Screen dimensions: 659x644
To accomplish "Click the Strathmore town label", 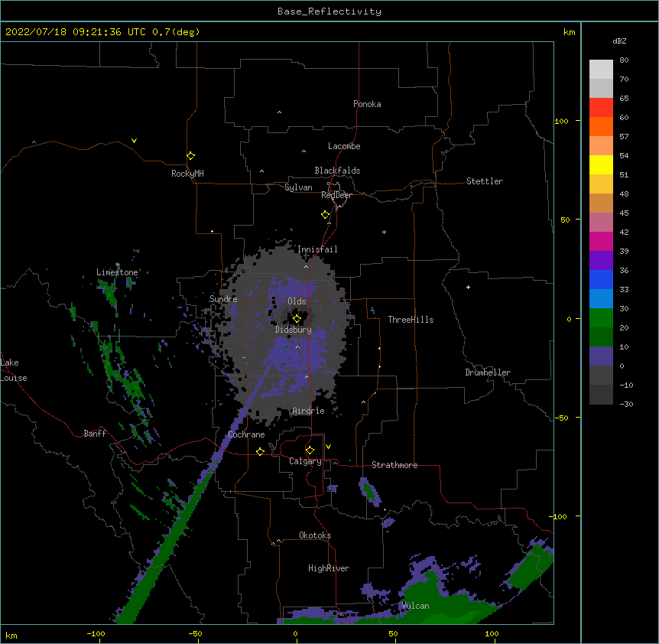I will tap(394, 465).
